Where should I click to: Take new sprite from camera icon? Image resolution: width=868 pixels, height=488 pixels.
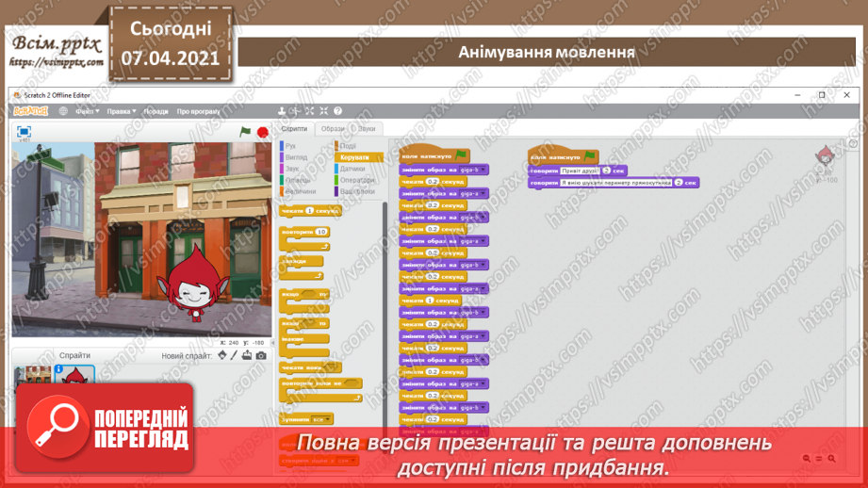tap(261, 355)
